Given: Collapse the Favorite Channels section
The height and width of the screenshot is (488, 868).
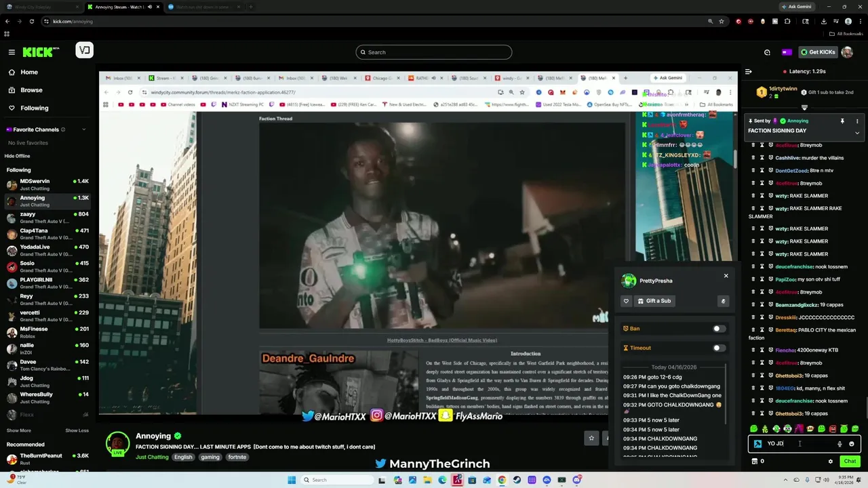Looking at the screenshot, I should [84, 129].
